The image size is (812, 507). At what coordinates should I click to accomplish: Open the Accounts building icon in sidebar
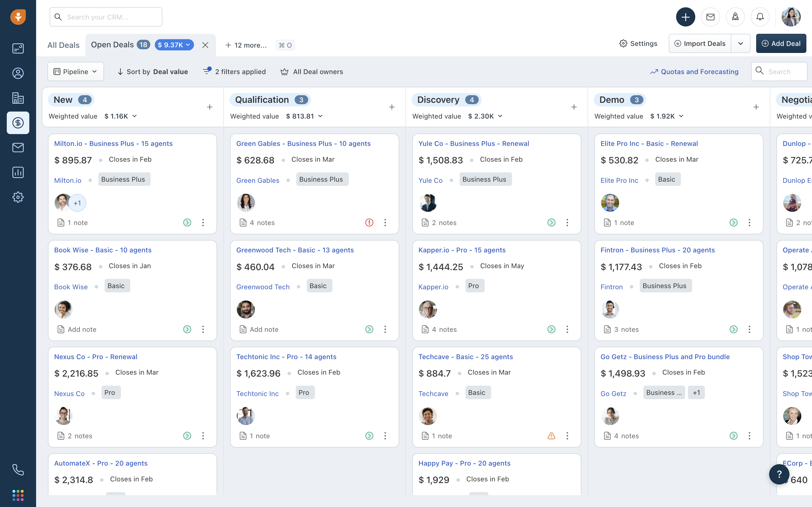click(18, 98)
